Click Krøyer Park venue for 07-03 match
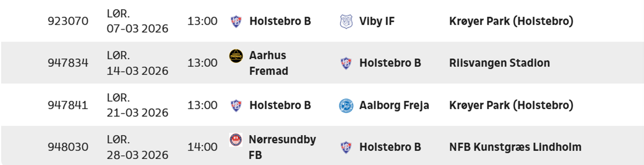The height and width of the screenshot is (165, 644). click(511, 21)
